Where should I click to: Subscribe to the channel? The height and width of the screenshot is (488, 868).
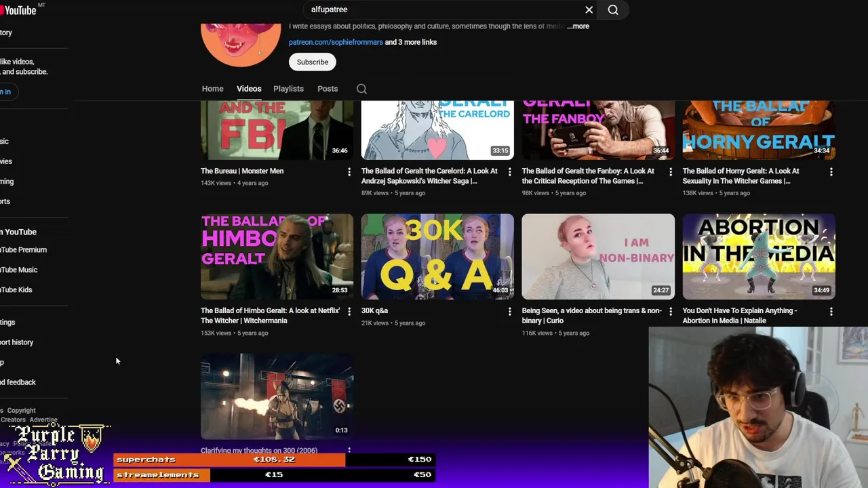tap(313, 62)
